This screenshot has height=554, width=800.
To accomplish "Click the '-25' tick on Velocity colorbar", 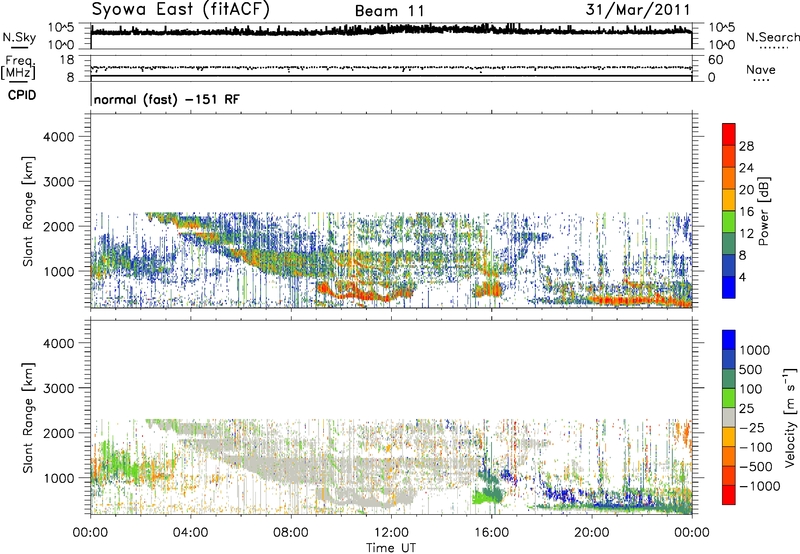I will 752,428.
